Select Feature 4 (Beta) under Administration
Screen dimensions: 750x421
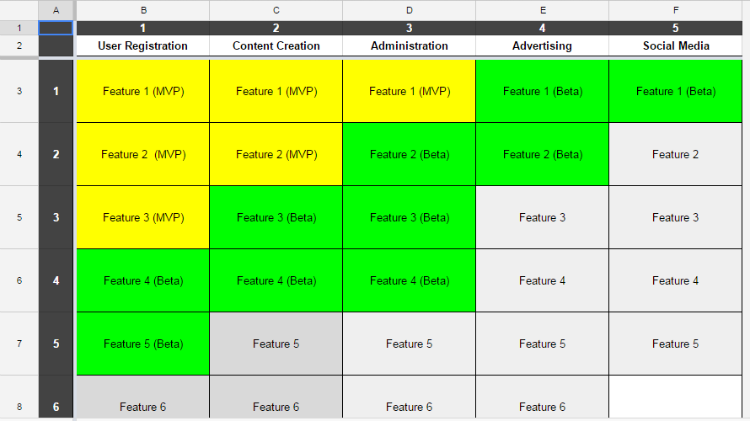tap(409, 281)
